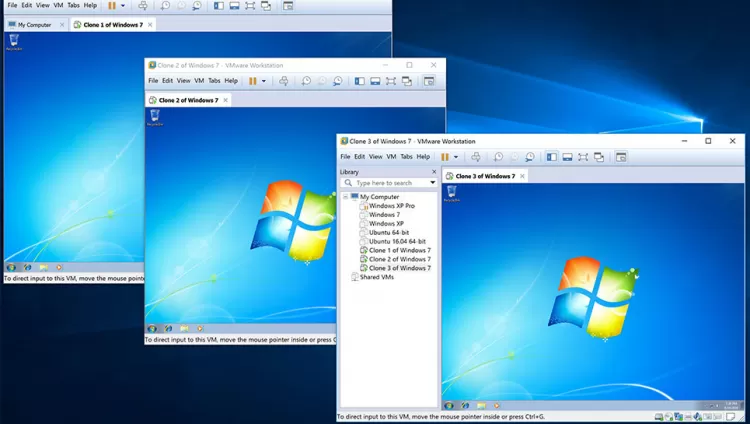The height and width of the screenshot is (424, 750).
Task: Open the VM menu in Clone 3 window
Action: [391, 157]
